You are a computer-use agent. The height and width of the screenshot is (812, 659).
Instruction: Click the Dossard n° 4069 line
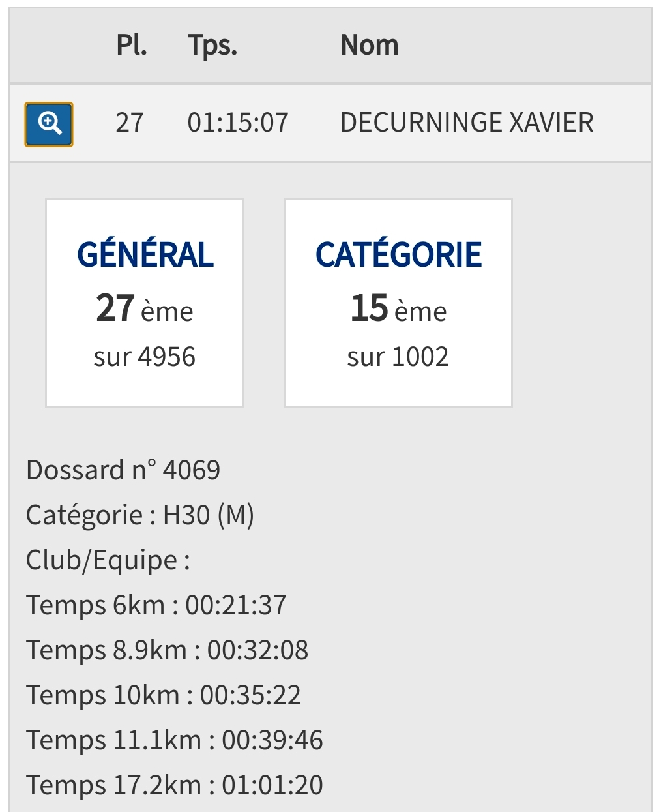(123, 470)
